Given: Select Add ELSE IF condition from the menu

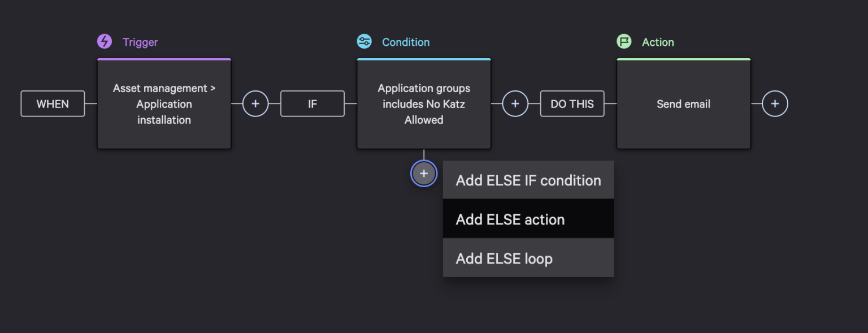Looking at the screenshot, I should (528, 180).
